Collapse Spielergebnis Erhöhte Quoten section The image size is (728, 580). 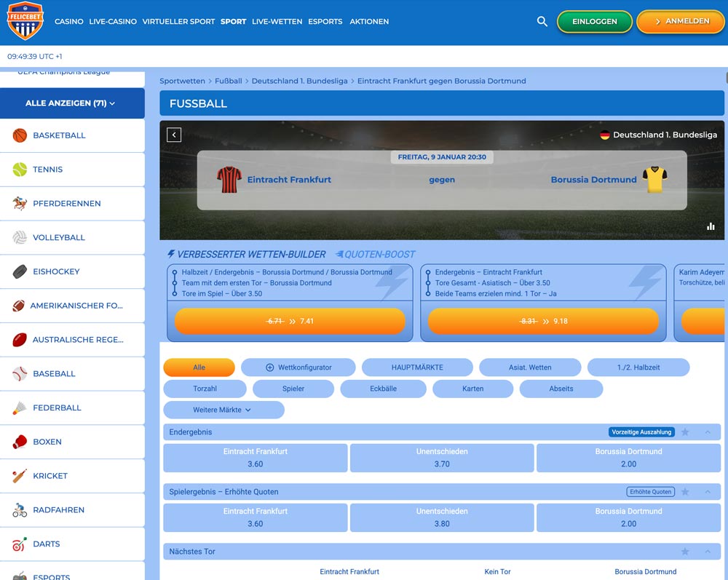click(708, 492)
